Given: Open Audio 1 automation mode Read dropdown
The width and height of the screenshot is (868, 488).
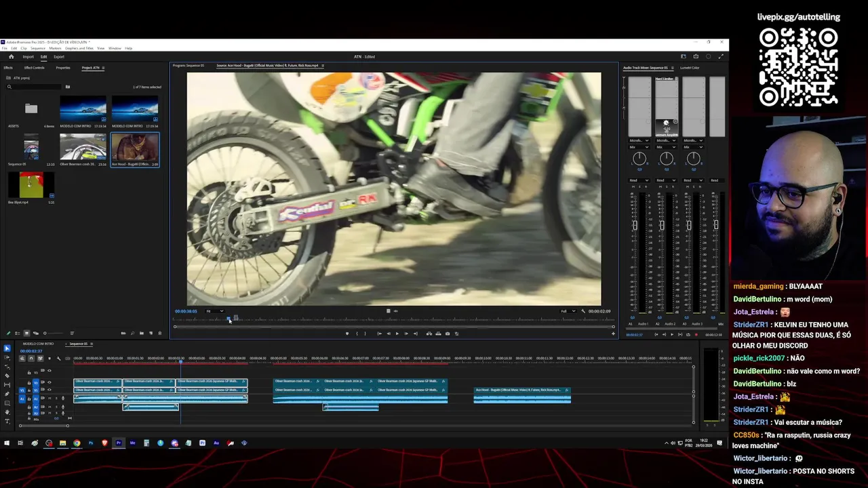Looking at the screenshot, I should coord(639,180).
